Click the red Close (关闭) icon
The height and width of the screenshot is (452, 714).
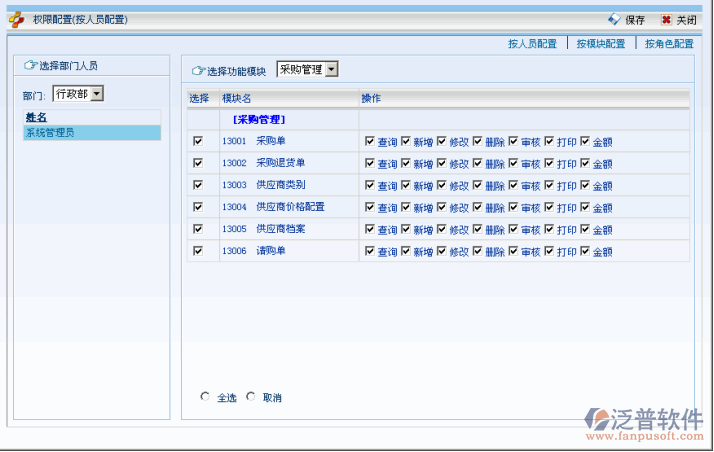point(666,19)
